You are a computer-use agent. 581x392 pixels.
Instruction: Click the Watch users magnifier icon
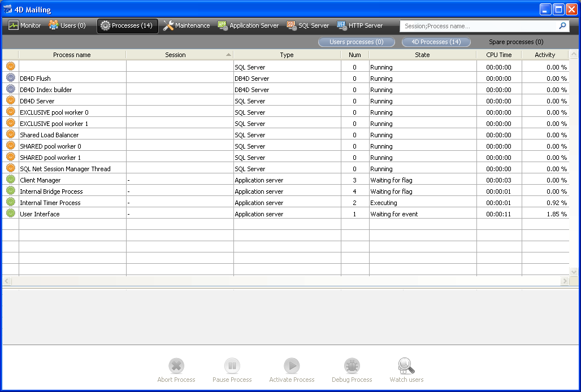pyautogui.click(x=406, y=366)
